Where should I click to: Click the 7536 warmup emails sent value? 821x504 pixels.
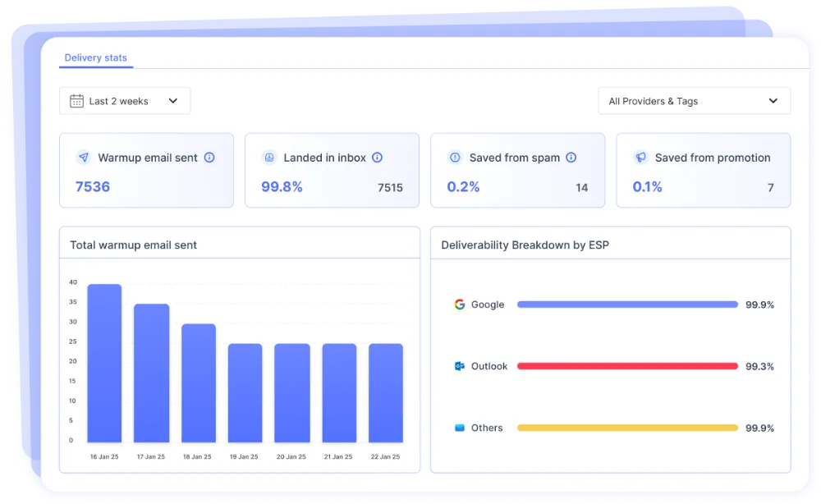pos(93,187)
